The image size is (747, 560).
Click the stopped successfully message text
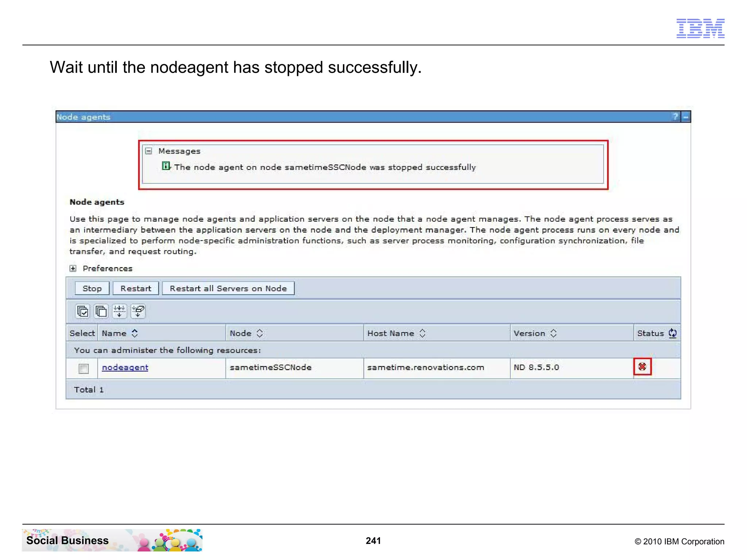(325, 167)
